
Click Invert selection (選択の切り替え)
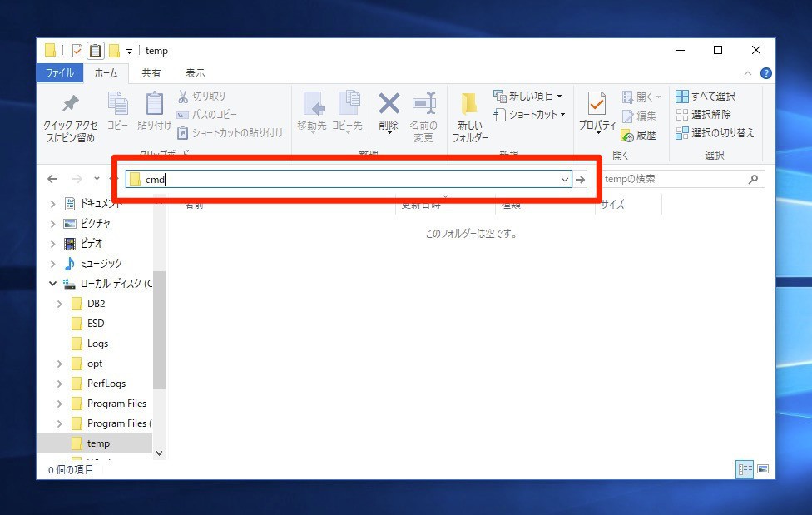click(x=715, y=133)
